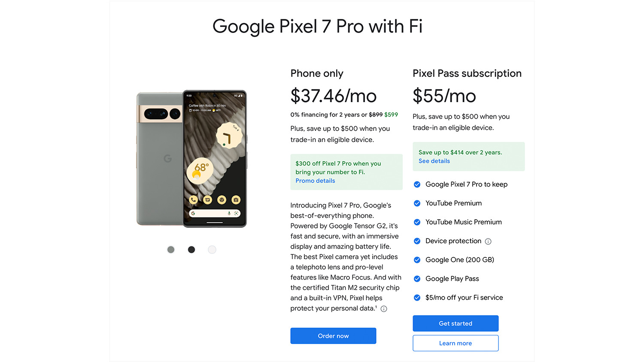Open the Promo details link

[x=315, y=181]
